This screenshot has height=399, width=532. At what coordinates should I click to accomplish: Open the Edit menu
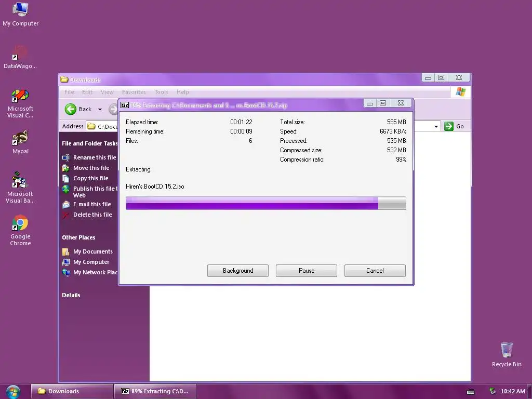(87, 92)
